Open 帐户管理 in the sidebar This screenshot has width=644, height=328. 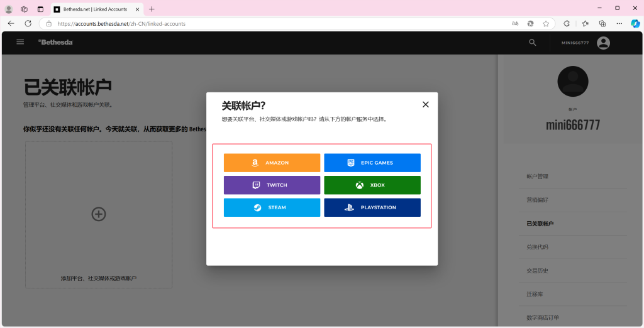click(537, 177)
